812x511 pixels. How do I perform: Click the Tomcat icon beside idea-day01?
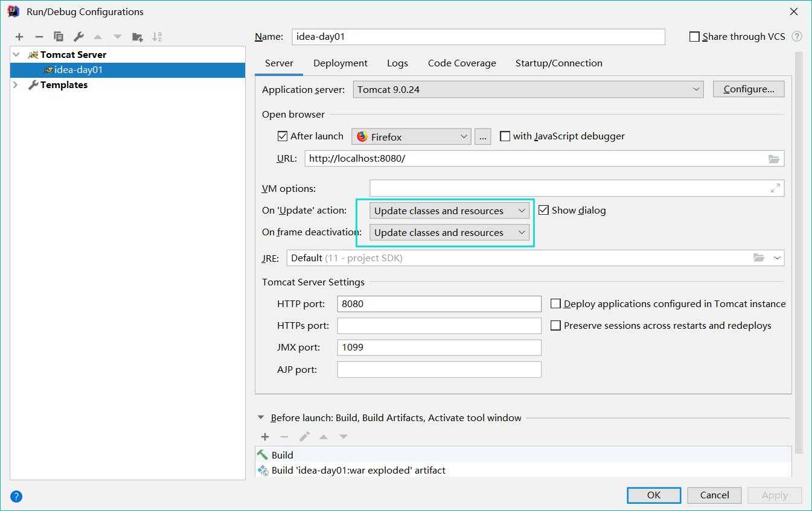48,70
